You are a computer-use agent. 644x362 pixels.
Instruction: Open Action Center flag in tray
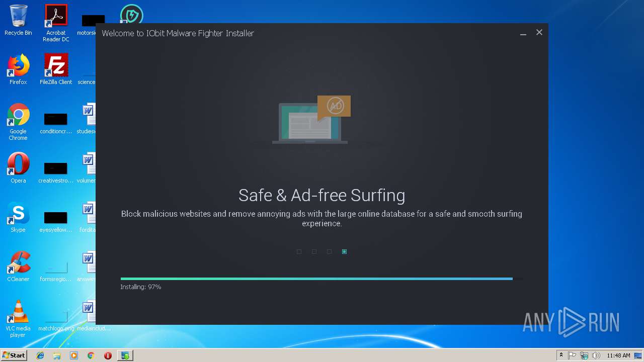tap(572, 355)
